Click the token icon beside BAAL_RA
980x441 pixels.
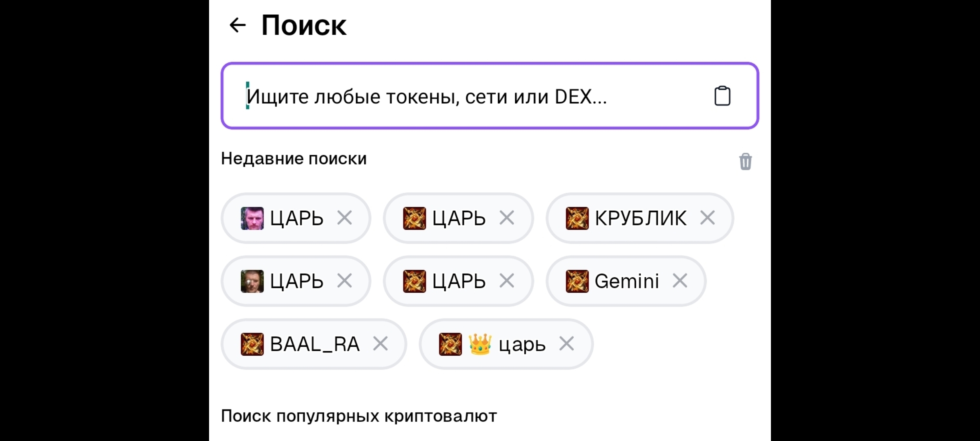click(252, 344)
